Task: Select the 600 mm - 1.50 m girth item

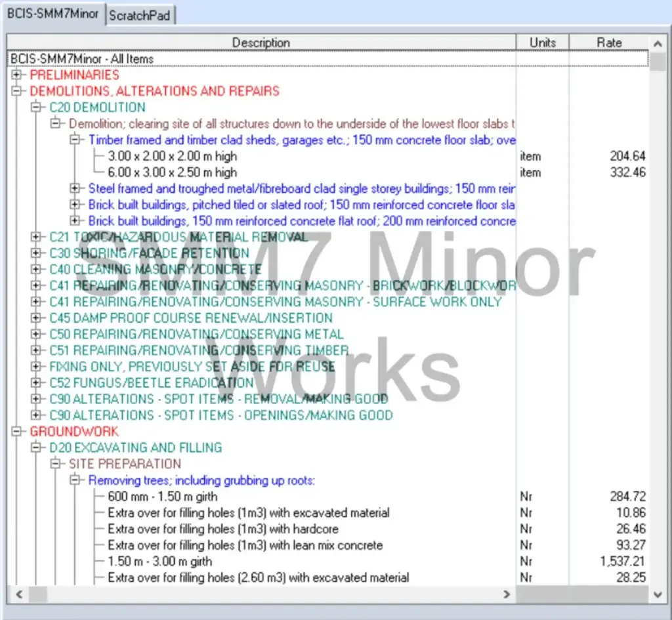Action: [x=163, y=496]
